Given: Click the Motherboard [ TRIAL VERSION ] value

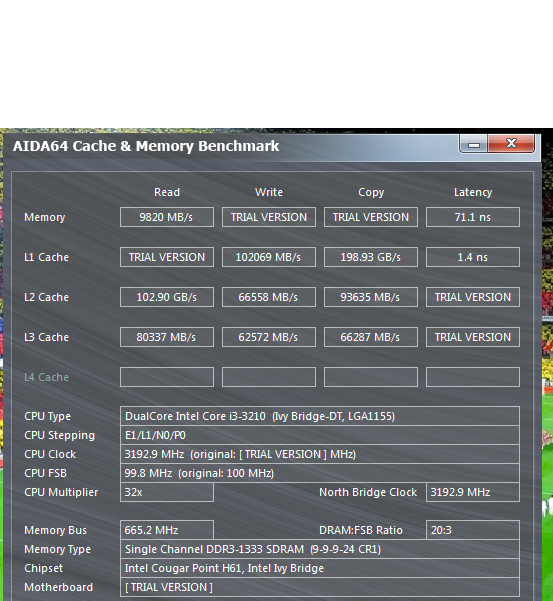Looking at the screenshot, I should (320, 587).
